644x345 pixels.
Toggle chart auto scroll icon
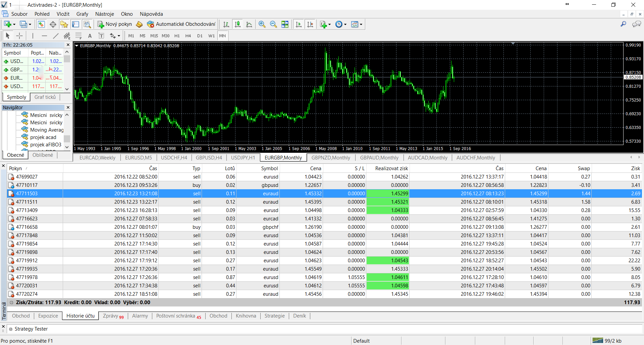point(299,24)
